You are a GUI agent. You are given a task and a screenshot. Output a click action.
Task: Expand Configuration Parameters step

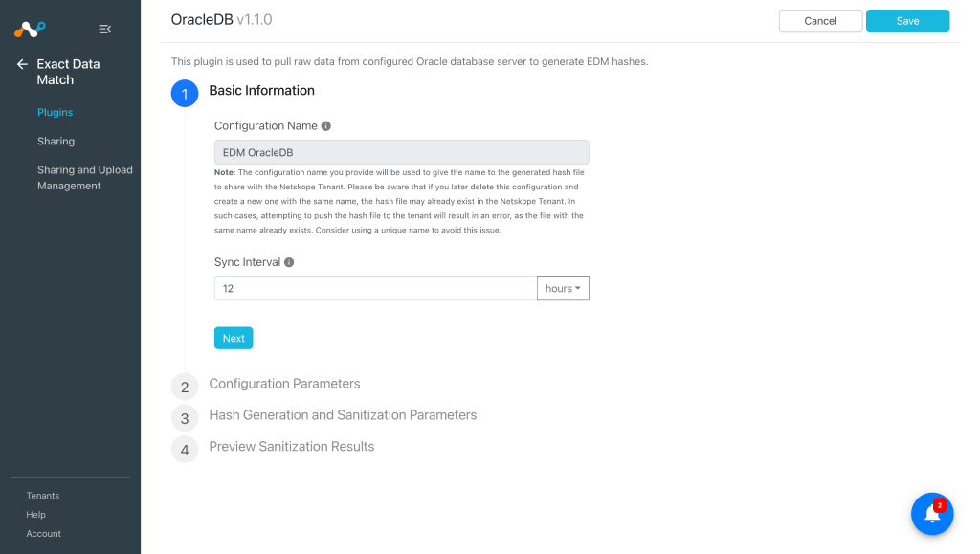(284, 384)
